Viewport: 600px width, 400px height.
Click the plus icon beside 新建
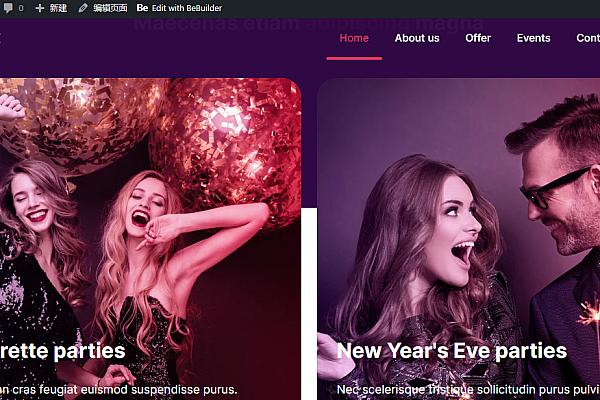pos(40,7)
